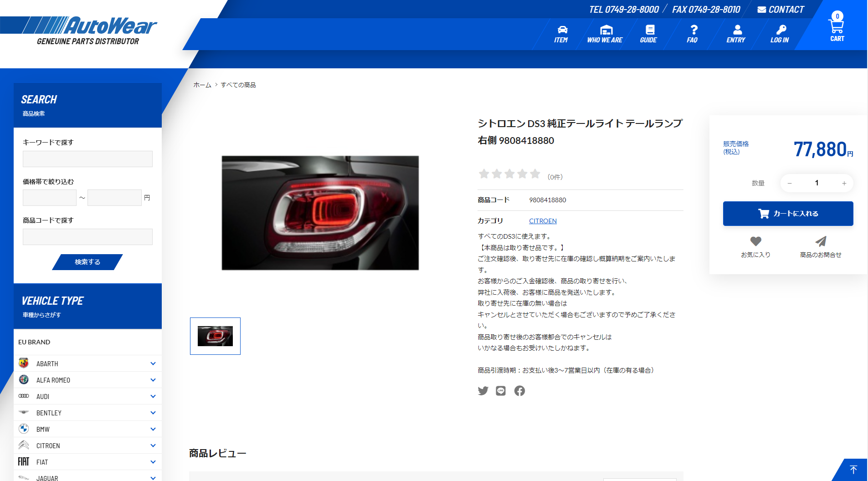Select the tail light thumbnail image
The image size is (868, 481).
[215, 336]
